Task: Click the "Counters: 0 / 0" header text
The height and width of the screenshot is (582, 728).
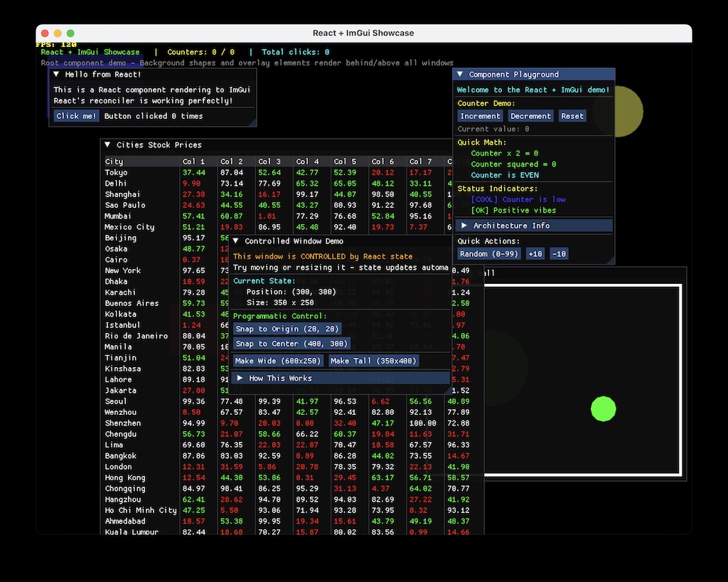Action: pos(200,52)
